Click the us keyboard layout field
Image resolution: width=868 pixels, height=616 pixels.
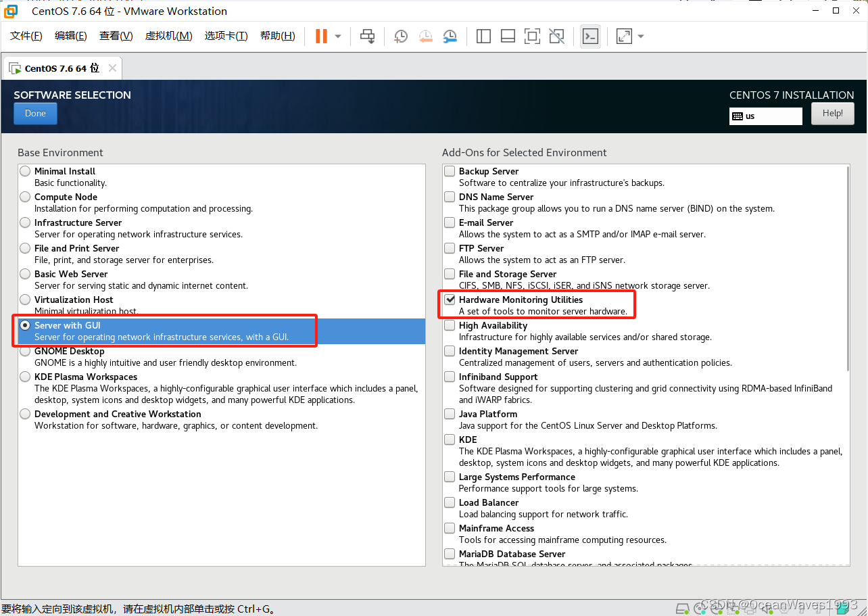point(766,116)
